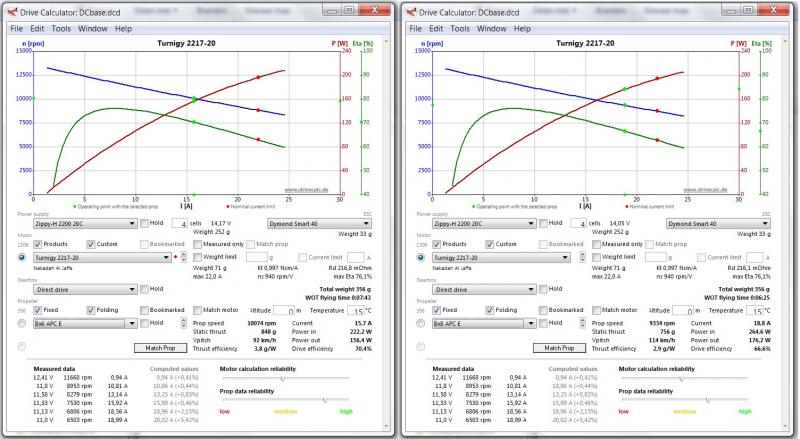This screenshot has width=800, height=439.
Task: Enable Measured only in the right window
Action: pos(596,245)
